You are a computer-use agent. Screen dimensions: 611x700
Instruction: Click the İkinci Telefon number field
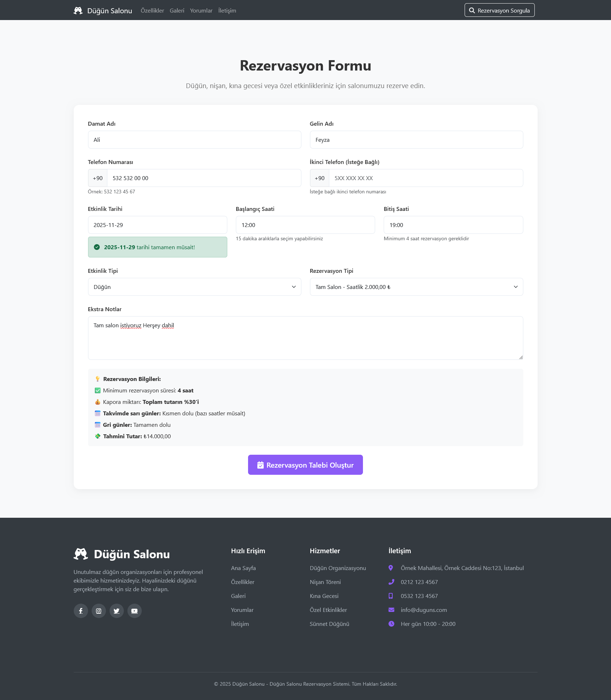pyautogui.click(x=426, y=178)
